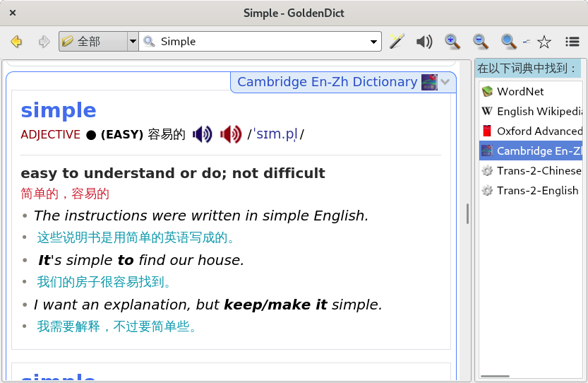Image resolution: width=588 pixels, height=383 pixels.
Task: Click the translation 简单的，容易的
Action: point(65,194)
